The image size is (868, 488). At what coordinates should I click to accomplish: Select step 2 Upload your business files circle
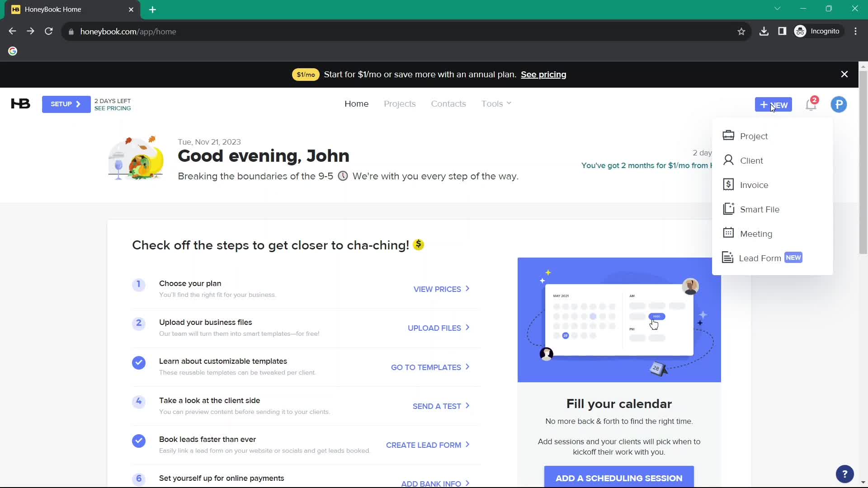[139, 323]
